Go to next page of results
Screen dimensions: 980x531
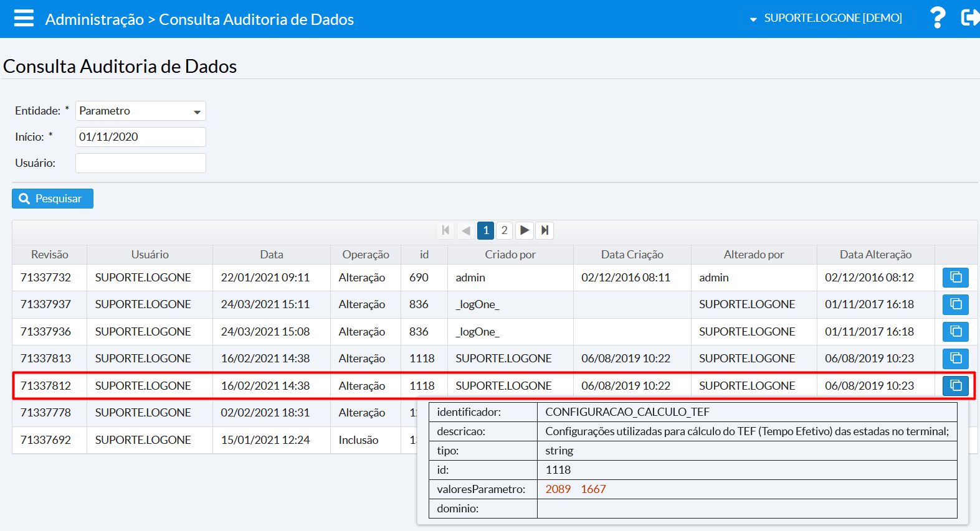coord(525,230)
